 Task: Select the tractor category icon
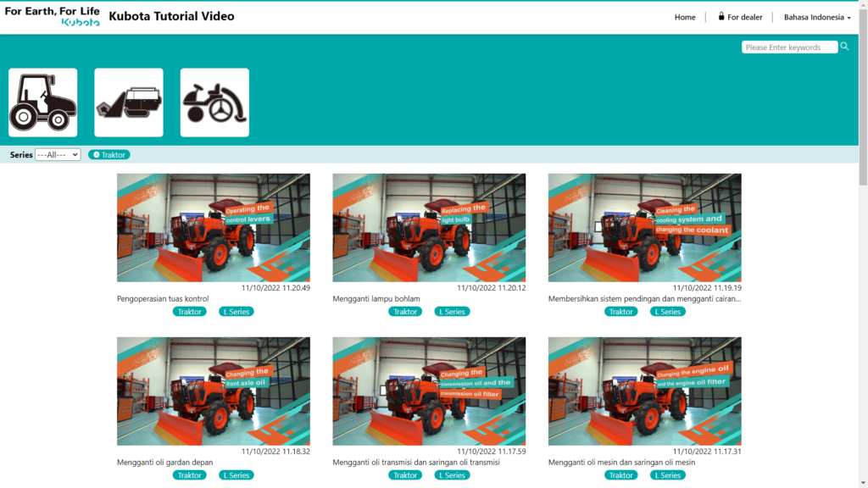pos(42,103)
